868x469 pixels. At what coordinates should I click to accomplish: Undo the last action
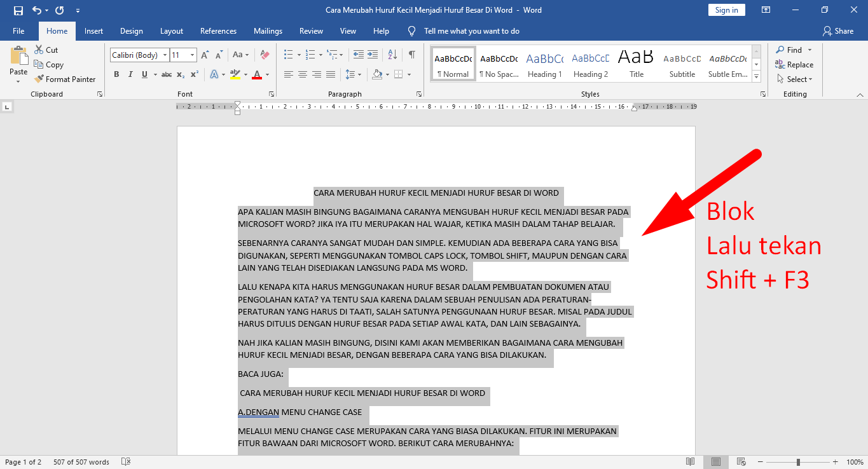coord(37,10)
